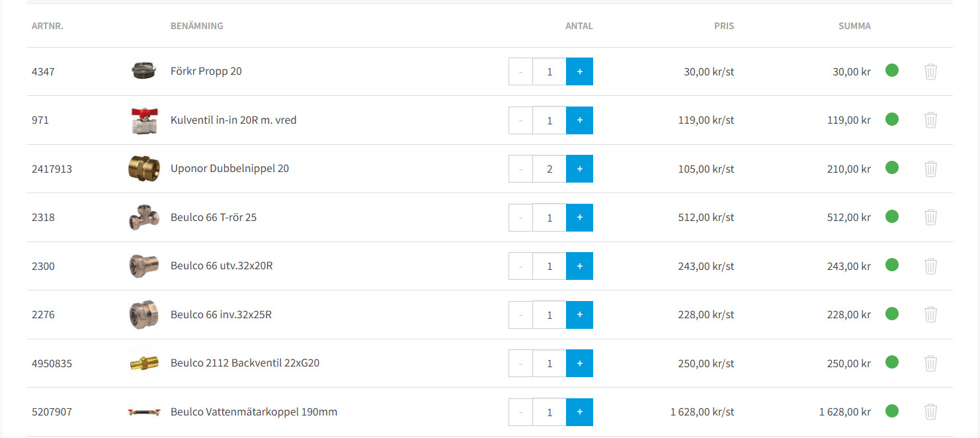
Task: Delete Förkr Propp 20 with trash icon
Action: [930, 71]
